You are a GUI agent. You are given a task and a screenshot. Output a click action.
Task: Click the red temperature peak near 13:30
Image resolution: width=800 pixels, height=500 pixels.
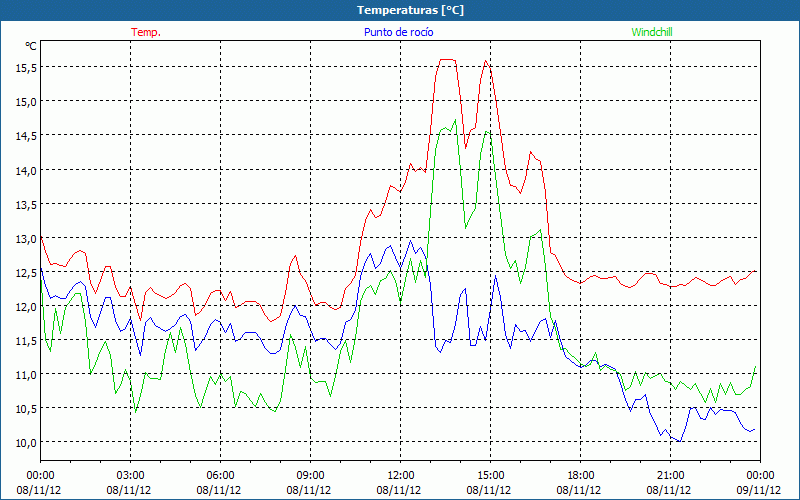click(447, 60)
